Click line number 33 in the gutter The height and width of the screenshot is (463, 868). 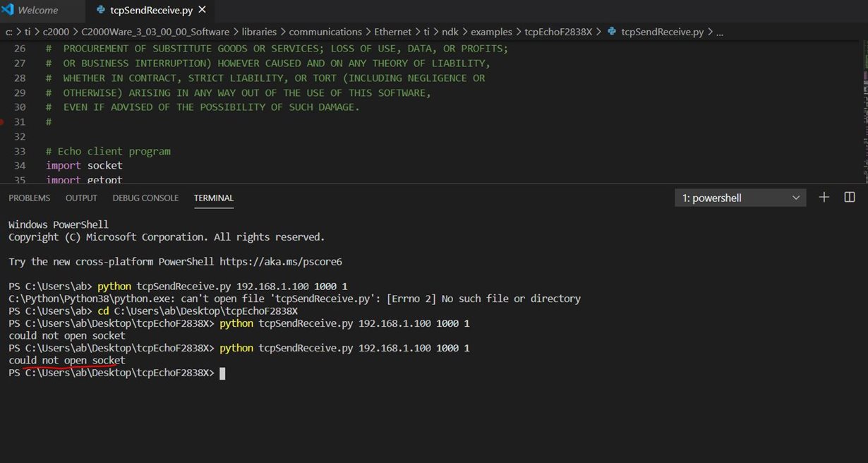pyautogui.click(x=20, y=151)
